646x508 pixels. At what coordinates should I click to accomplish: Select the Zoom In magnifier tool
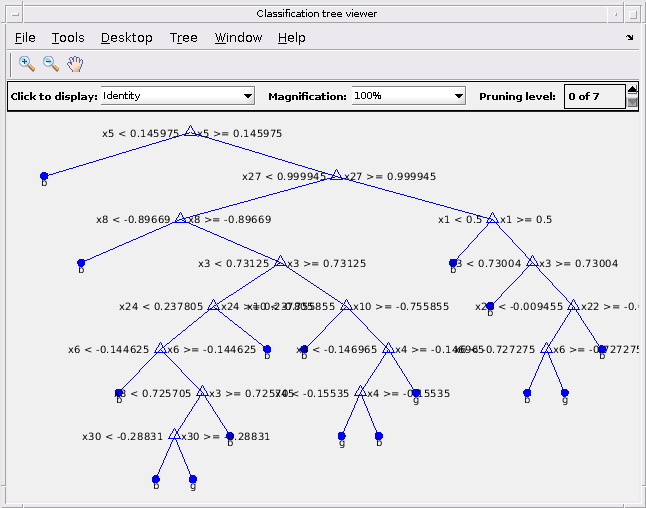(27, 64)
